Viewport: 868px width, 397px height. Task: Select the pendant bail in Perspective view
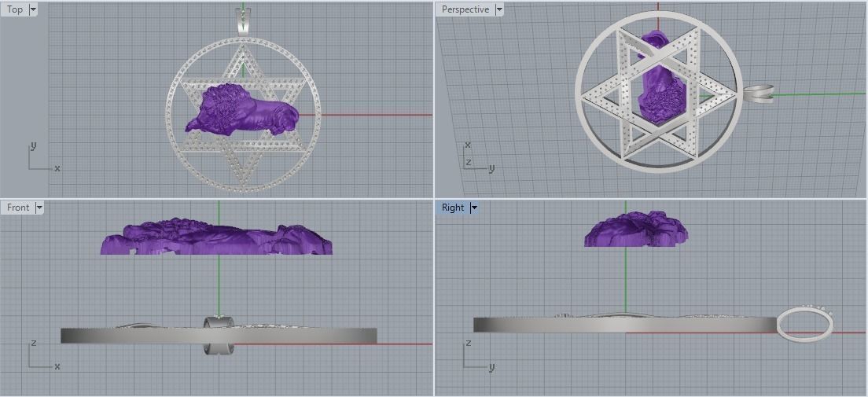pyautogui.click(x=759, y=93)
